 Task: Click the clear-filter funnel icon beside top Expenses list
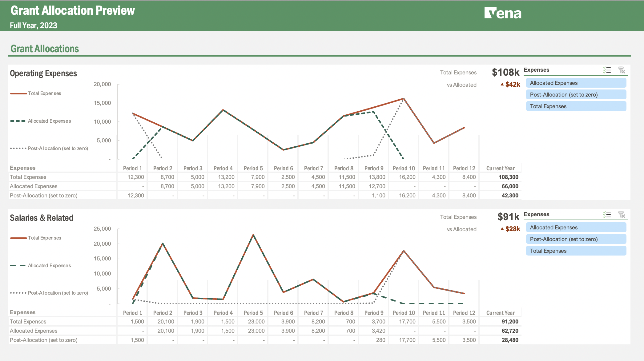[x=622, y=70]
